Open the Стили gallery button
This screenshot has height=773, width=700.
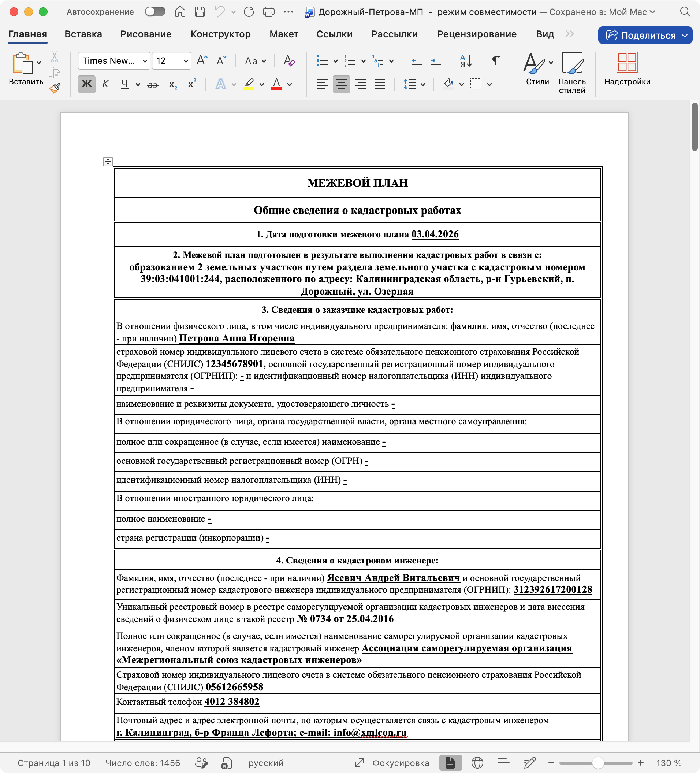537,69
